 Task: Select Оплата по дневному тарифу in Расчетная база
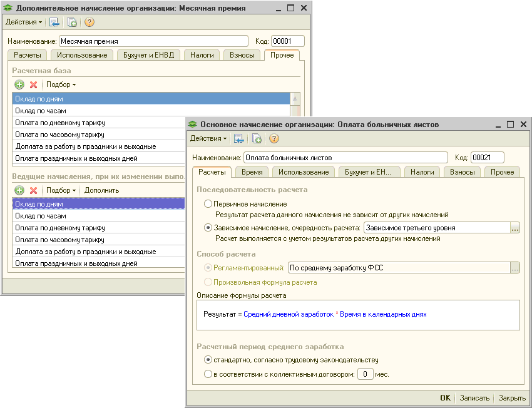click(x=99, y=123)
